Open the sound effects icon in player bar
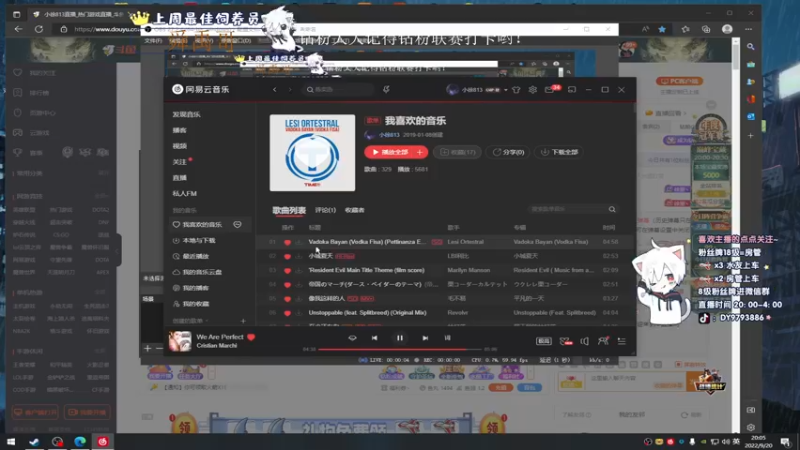The image size is (800, 450). point(565,341)
